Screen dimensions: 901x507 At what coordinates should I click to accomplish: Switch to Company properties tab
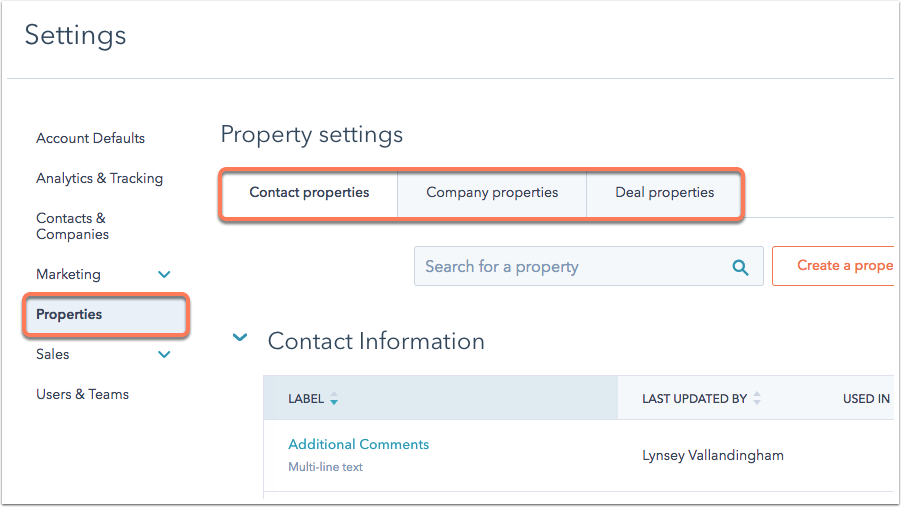(492, 193)
